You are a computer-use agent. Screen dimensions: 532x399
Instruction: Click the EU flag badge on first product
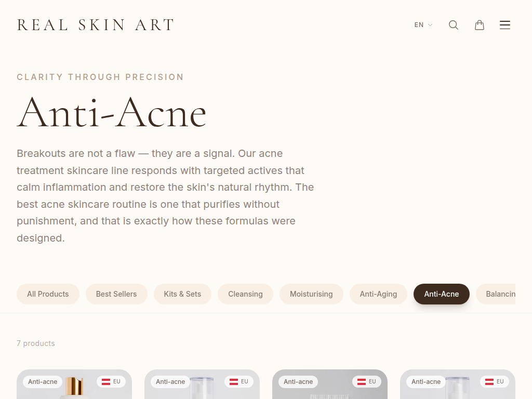[111, 382]
